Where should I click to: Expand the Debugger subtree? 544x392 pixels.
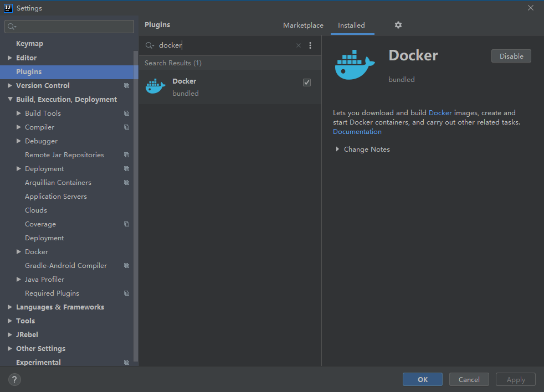point(19,141)
